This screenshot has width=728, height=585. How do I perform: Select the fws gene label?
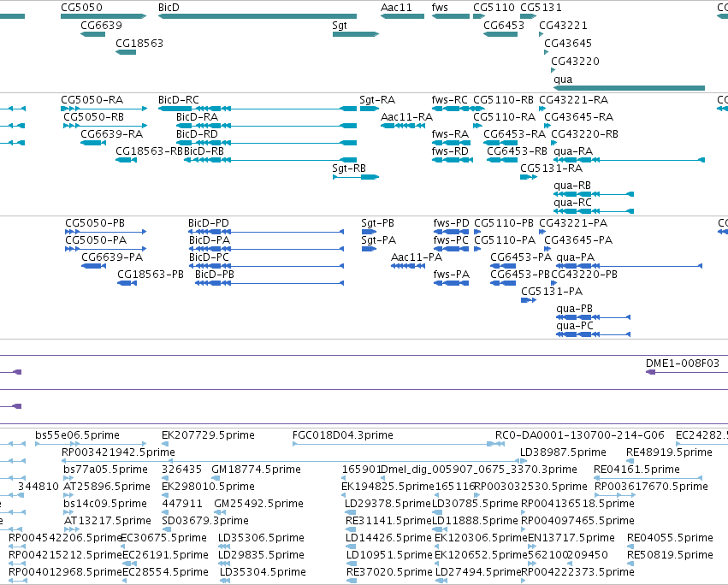[x=440, y=8]
